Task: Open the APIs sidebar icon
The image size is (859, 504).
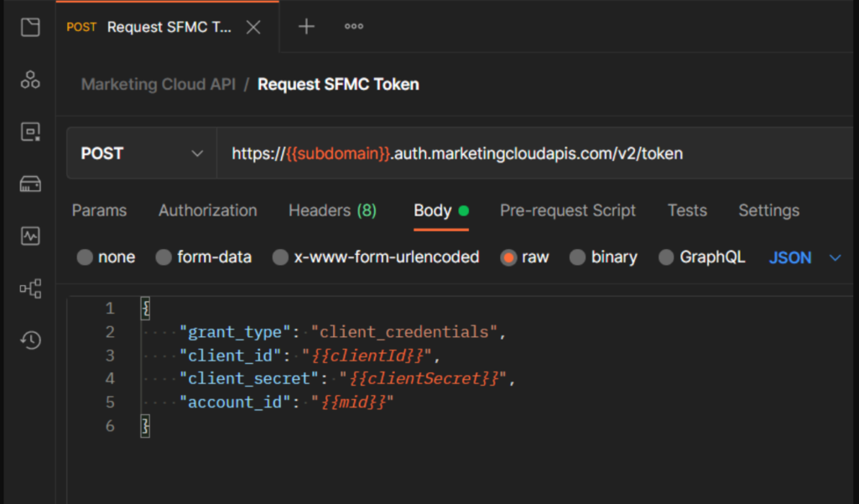Action: click(30, 80)
